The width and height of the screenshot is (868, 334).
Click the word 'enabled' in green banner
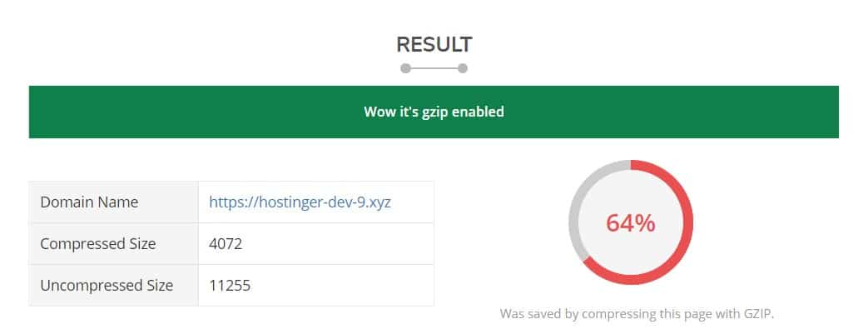[x=479, y=112]
